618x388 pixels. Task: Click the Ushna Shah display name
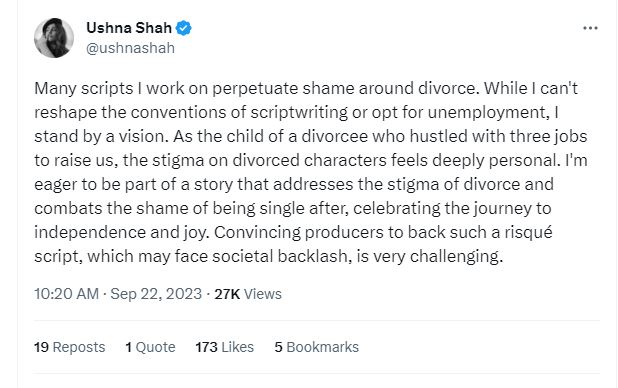point(129,28)
